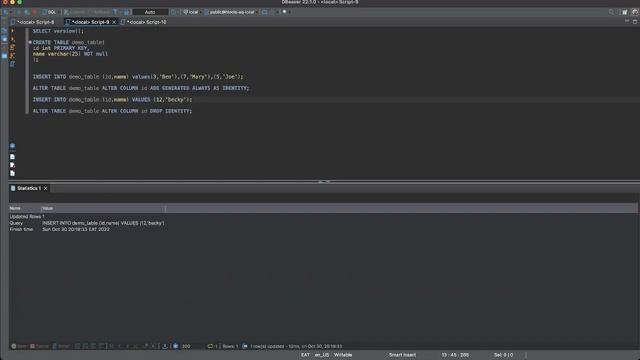Click the Rows: 1 status label

pyautogui.click(x=230, y=346)
